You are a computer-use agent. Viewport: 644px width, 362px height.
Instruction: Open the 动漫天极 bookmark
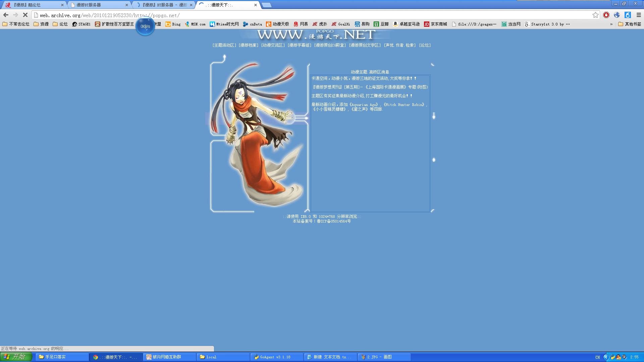tap(277, 24)
